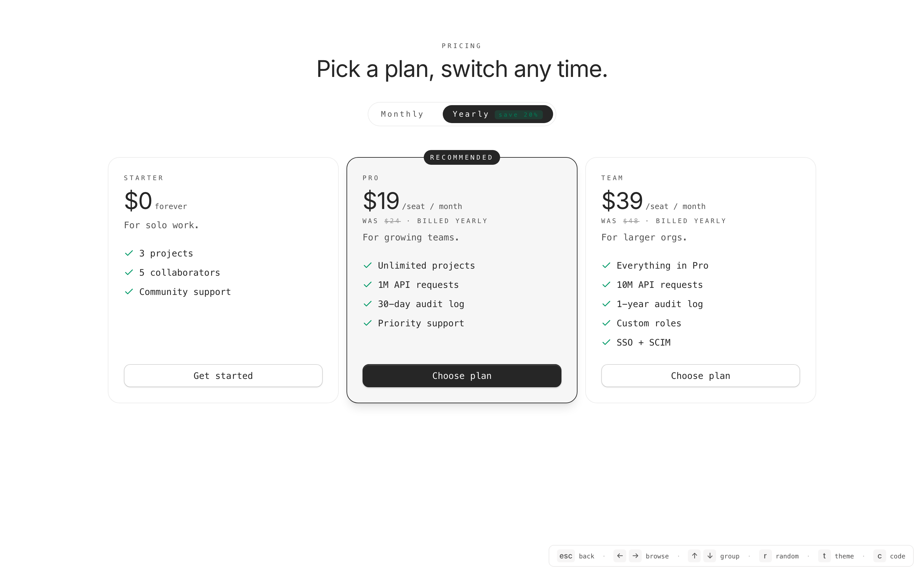Click the down arrow group key
The image size is (924, 577).
point(710,556)
